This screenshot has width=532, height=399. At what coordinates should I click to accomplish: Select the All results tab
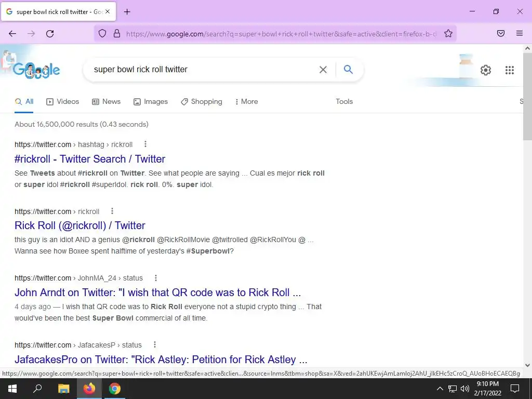point(24,101)
